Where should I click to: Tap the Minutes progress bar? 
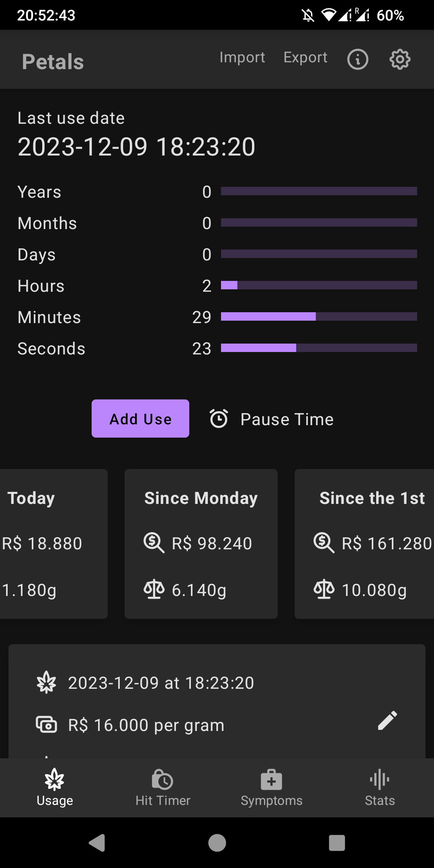point(319,317)
